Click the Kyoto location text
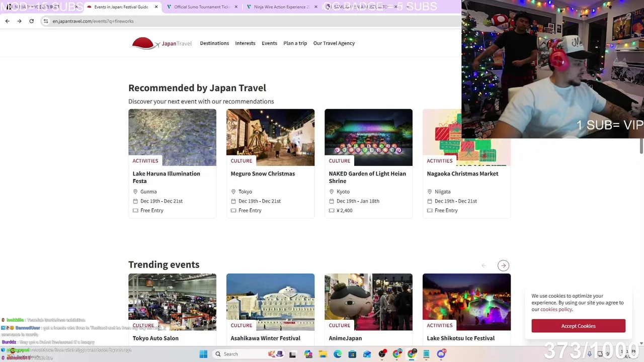The height and width of the screenshot is (362, 644). tap(343, 192)
